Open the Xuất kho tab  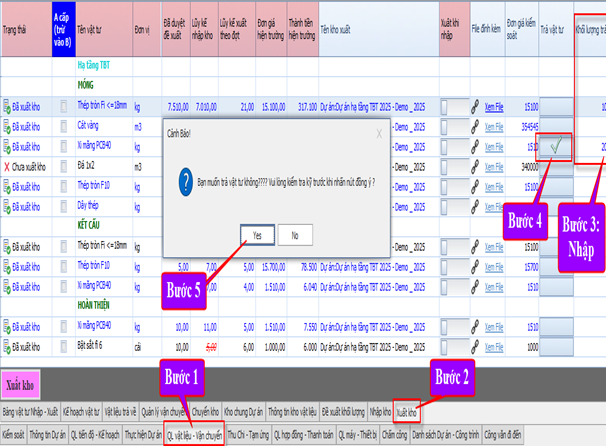click(x=407, y=411)
